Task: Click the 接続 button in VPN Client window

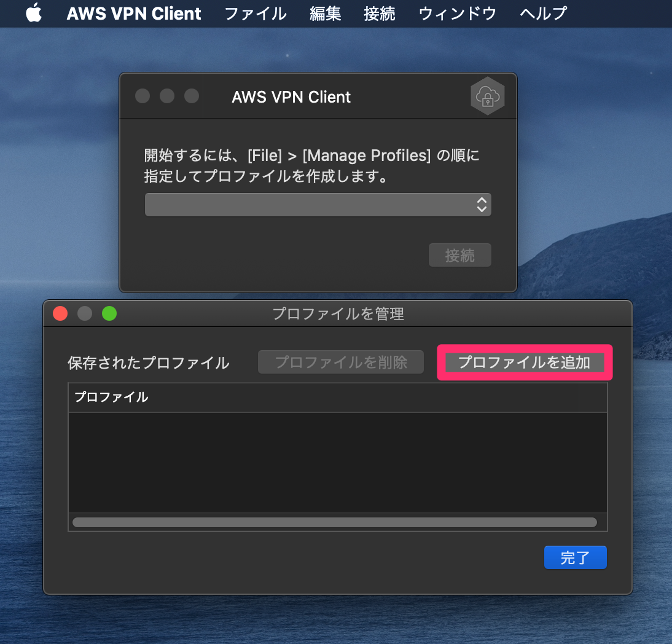Action: [x=460, y=256]
